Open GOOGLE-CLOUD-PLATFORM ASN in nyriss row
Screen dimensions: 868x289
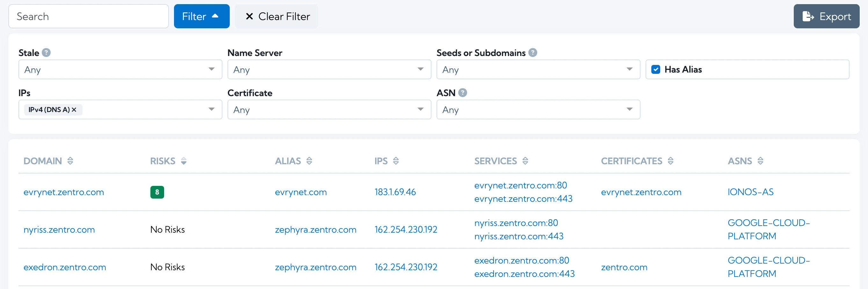pos(769,230)
